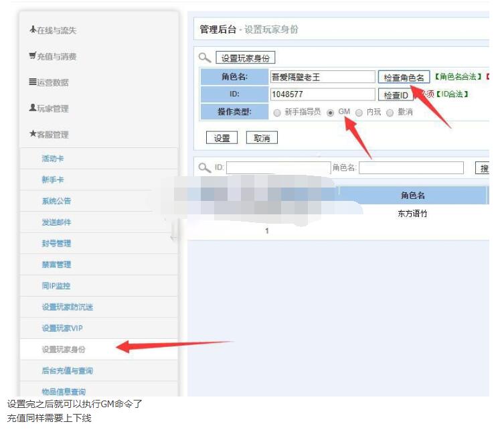Click the 设置 submit button
Image resolution: width=504 pixels, height=432 pixels.
pos(222,138)
